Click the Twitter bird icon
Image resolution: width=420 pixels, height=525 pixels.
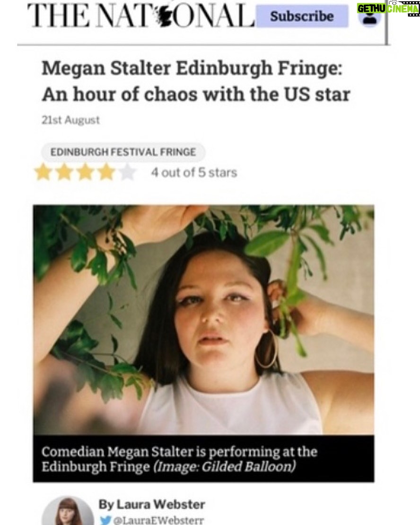click(105, 520)
